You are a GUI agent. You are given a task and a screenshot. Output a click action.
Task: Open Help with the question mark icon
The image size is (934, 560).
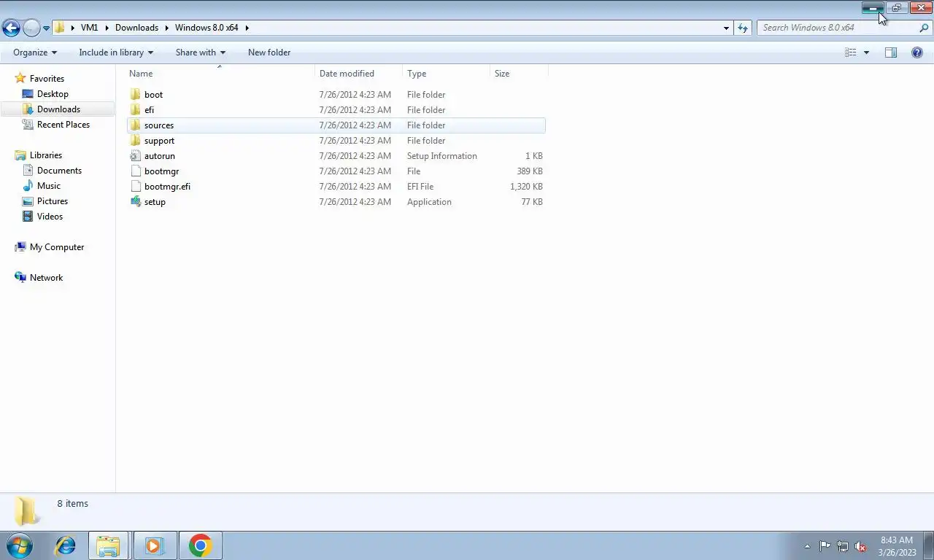pyautogui.click(x=917, y=52)
